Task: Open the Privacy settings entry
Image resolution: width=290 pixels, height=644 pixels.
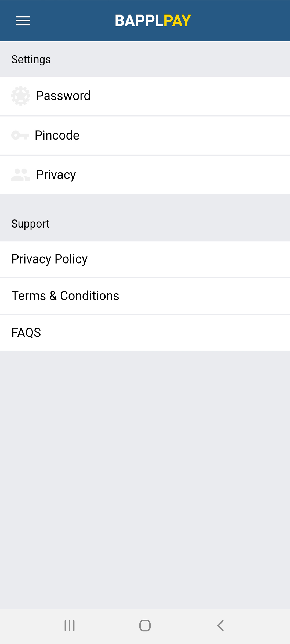Action: [56, 175]
